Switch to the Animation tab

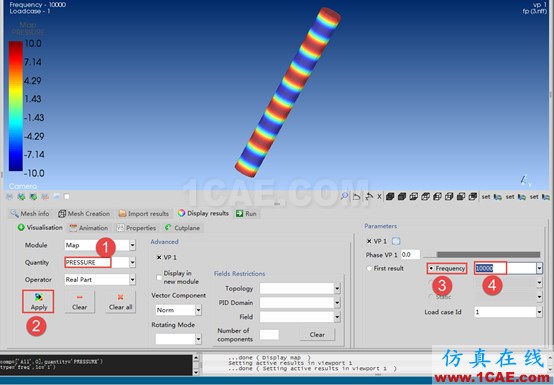tap(89, 228)
